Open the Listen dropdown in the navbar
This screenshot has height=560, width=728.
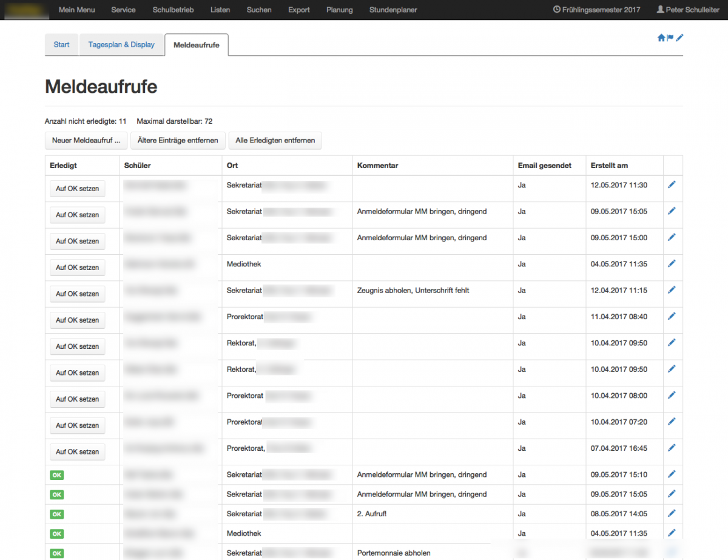220,10
